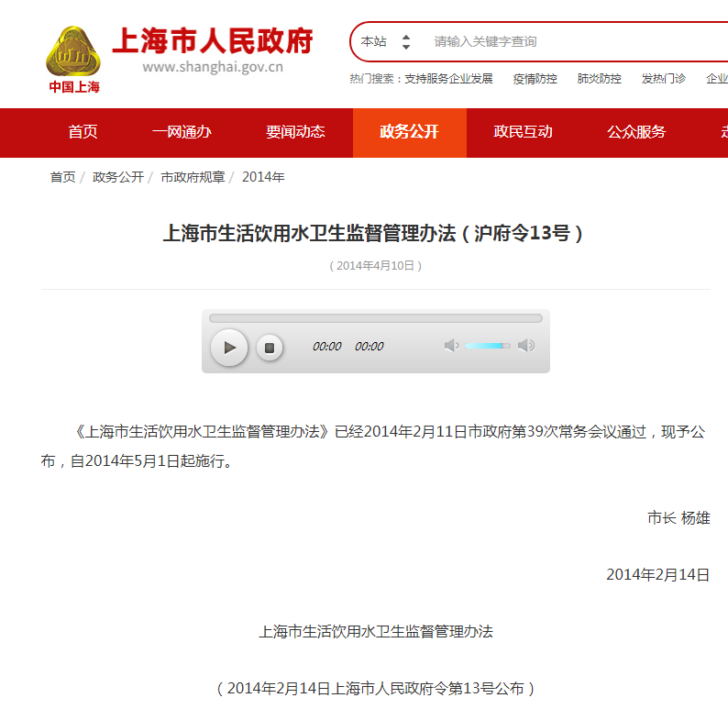Click the Shanghai government emblem logo
Viewport: 728px width, 720px height.
[x=73, y=51]
